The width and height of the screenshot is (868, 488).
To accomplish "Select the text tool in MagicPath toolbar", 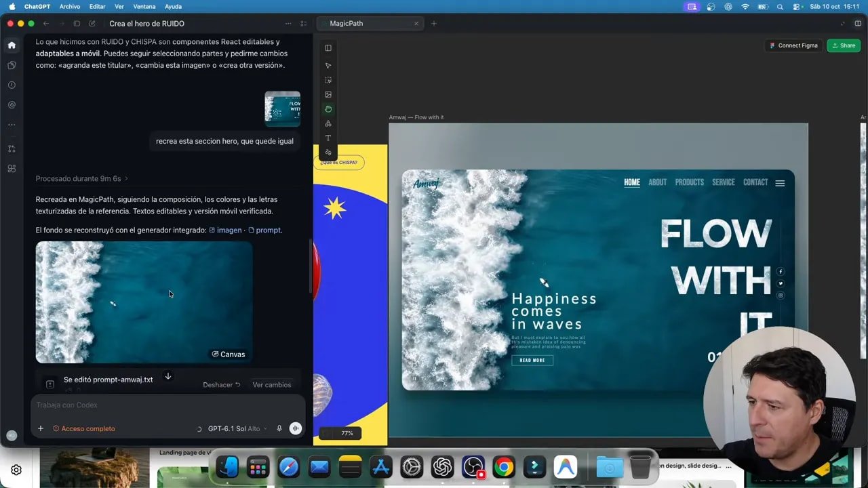I will point(328,138).
